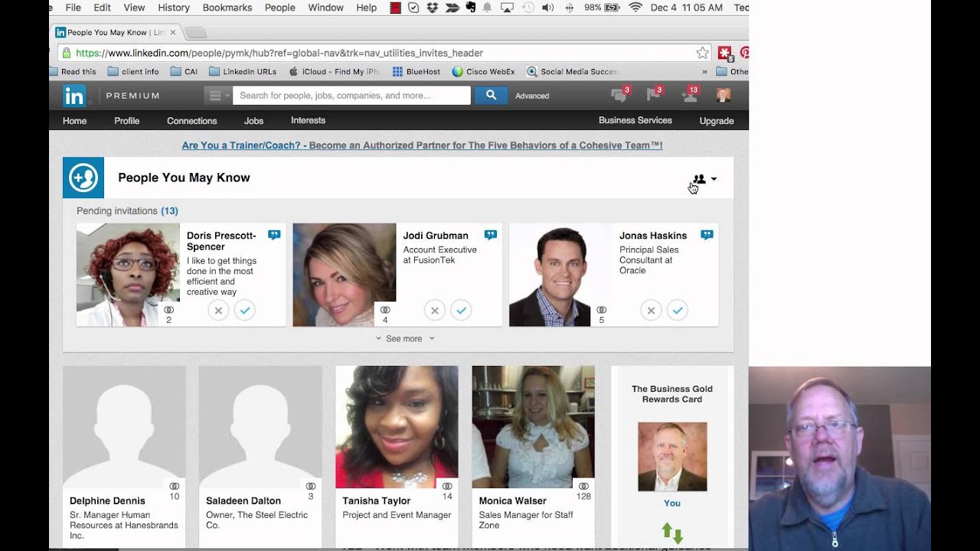Open LinkedIn Connections nav item

(192, 121)
